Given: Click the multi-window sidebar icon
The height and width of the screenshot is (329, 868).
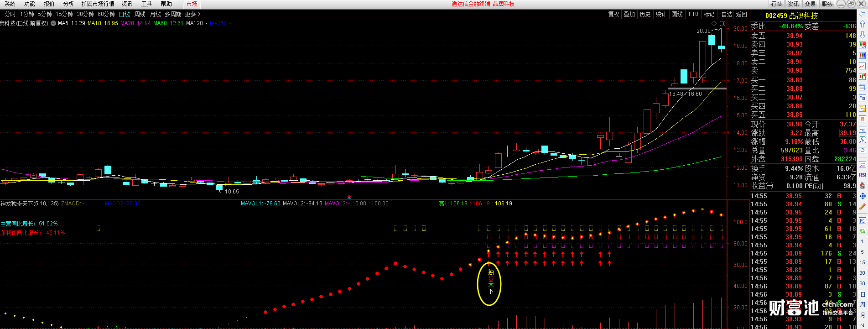Looking at the screenshot, I should coord(863,87).
